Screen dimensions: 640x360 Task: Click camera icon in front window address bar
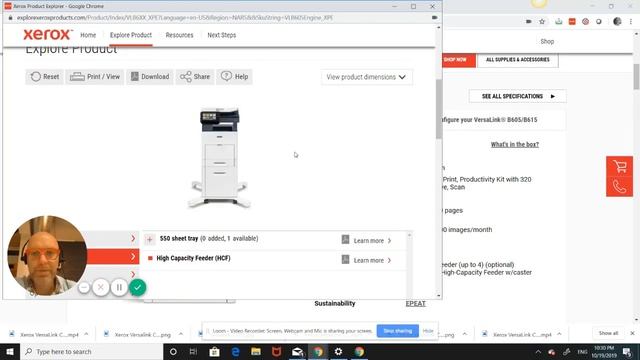point(434,18)
